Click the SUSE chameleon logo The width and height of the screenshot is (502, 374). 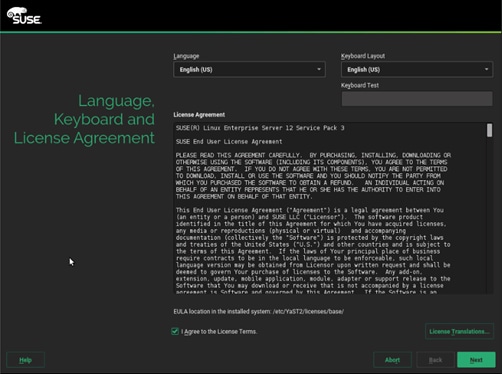tap(24, 16)
